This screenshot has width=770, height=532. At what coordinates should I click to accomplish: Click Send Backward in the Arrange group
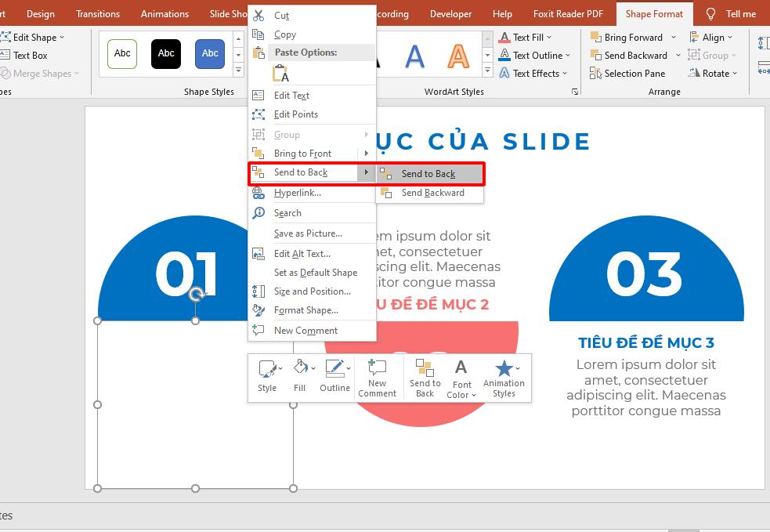tap(634, 55)
